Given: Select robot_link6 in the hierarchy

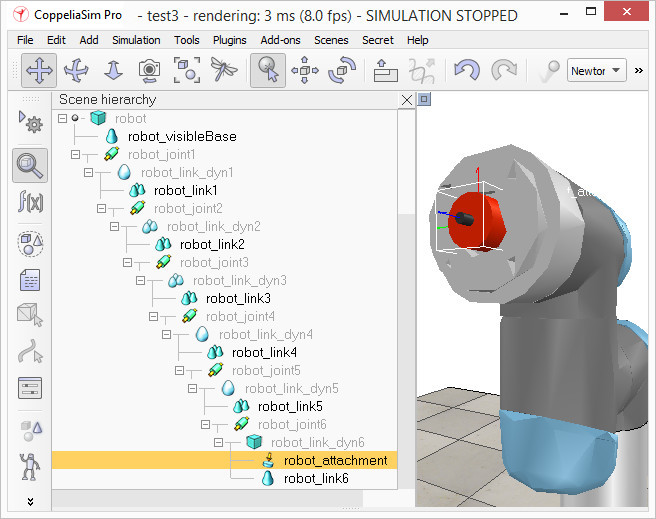Looking at the screenshot, I should tap(316, 478).
